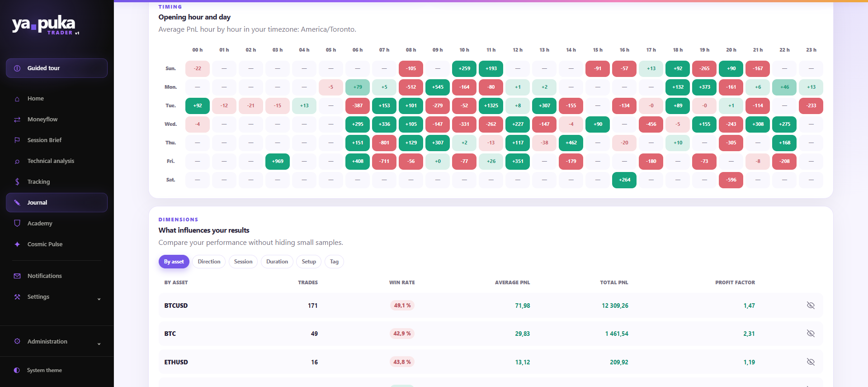Click the System theme half-moon icon
The image size is (868, 387).
point(17,370)
